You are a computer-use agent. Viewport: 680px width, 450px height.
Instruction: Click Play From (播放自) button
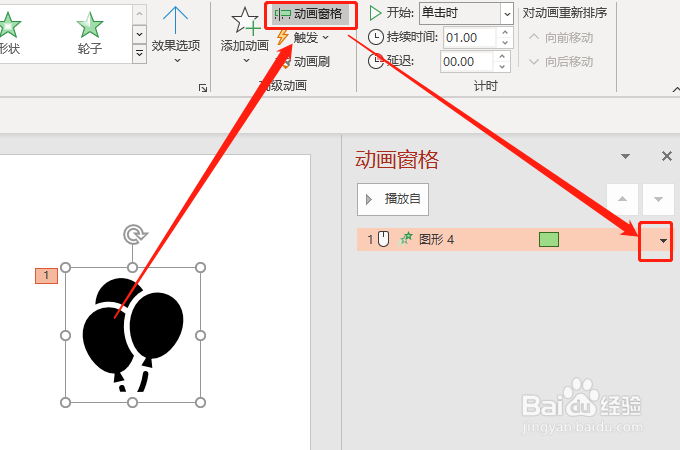(393, 199)
